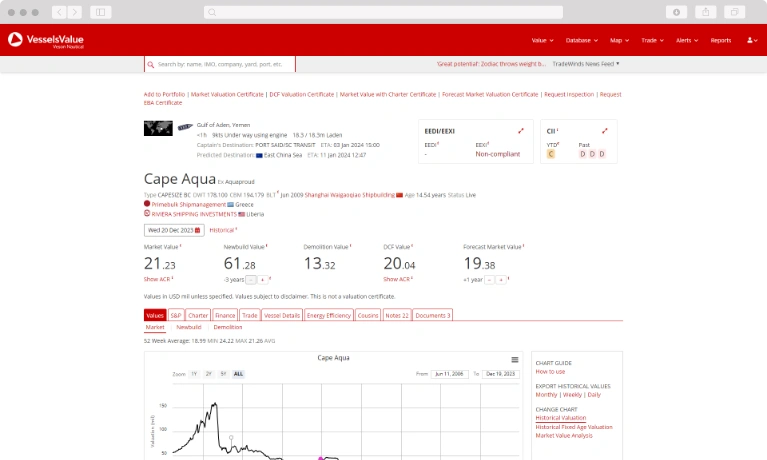Set chart zoom to 1Y

pos(194,374)
